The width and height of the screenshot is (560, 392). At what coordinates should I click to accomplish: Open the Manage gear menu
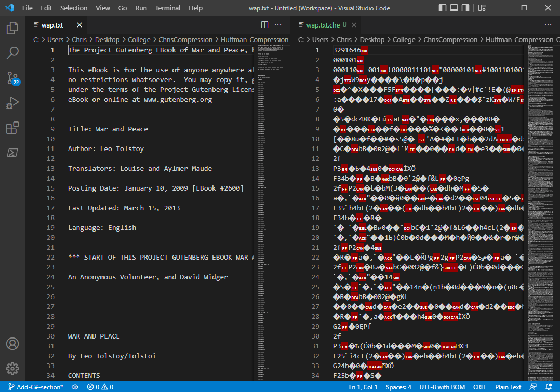point(12,369)
